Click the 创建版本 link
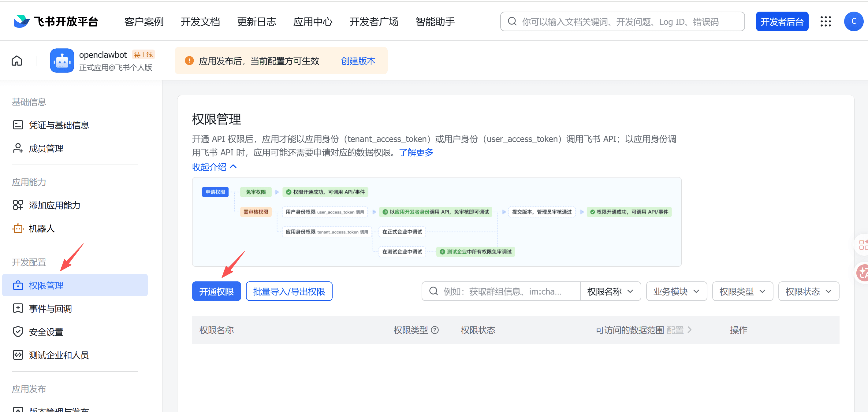The width and height of the screenshot is (868, 412). (x=358, y=61)
